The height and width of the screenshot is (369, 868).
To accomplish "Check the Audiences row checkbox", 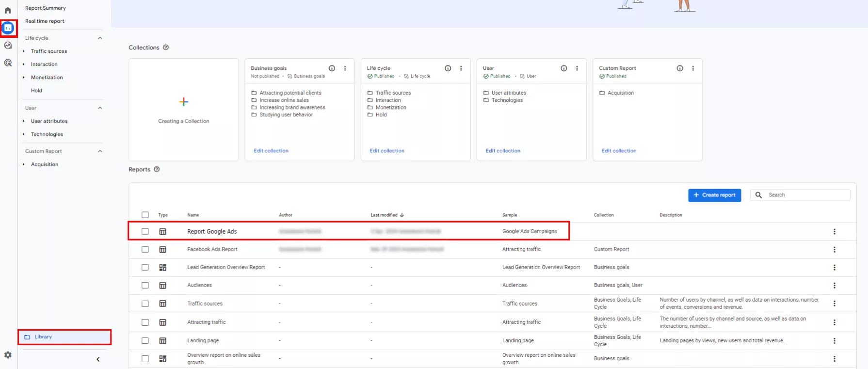I will pyautogui.click(x=145, y=285).
